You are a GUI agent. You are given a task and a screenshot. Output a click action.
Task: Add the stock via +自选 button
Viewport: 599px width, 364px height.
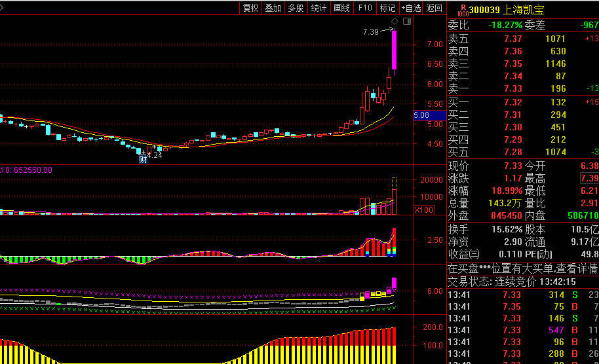411,8
